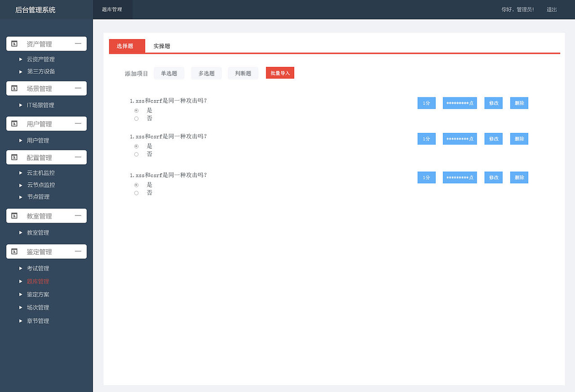Viewport: 575px width, 392px height.
Task: Add a 多选题 question
Action: point(206,73)
